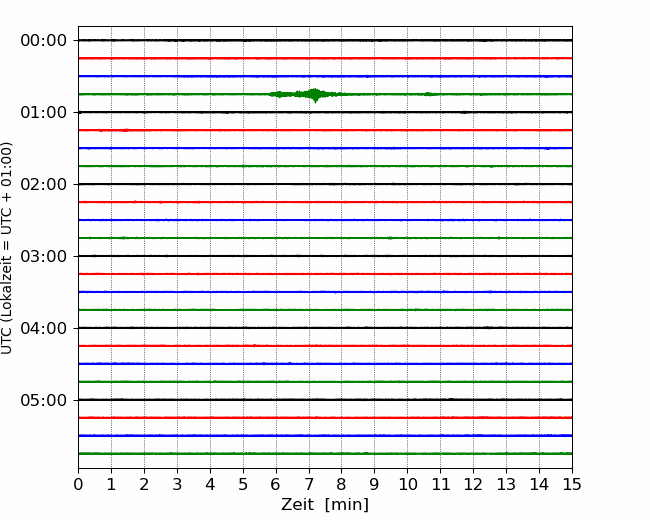Click x-axis tick label 10
The image size is (650, 520).
tap(407, 484)
